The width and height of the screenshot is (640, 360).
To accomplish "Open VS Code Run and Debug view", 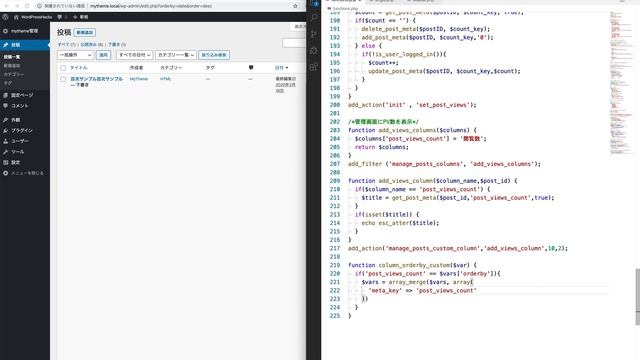I will (314, 51).
